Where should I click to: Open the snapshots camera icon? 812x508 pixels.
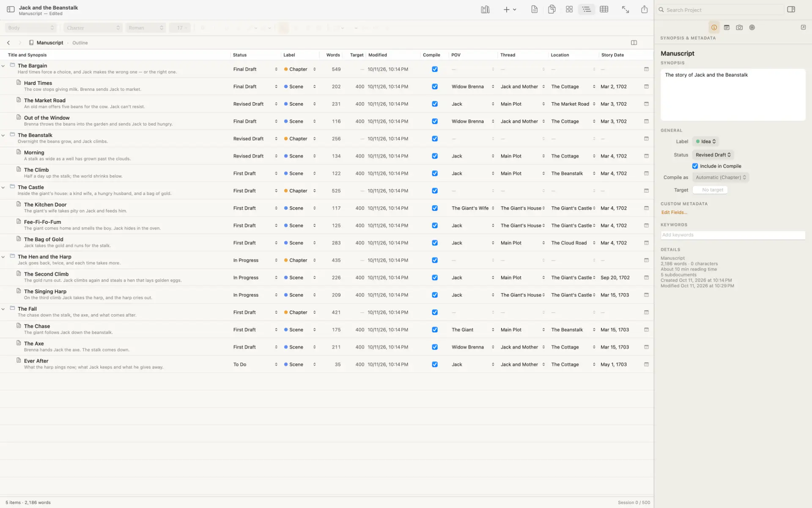tap(739, 27)
